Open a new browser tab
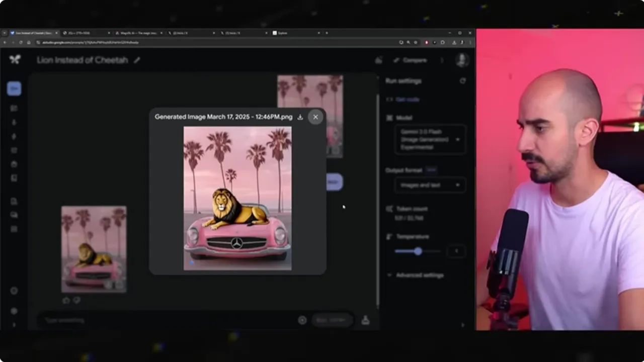644x362 pixels. click(327, 33)
